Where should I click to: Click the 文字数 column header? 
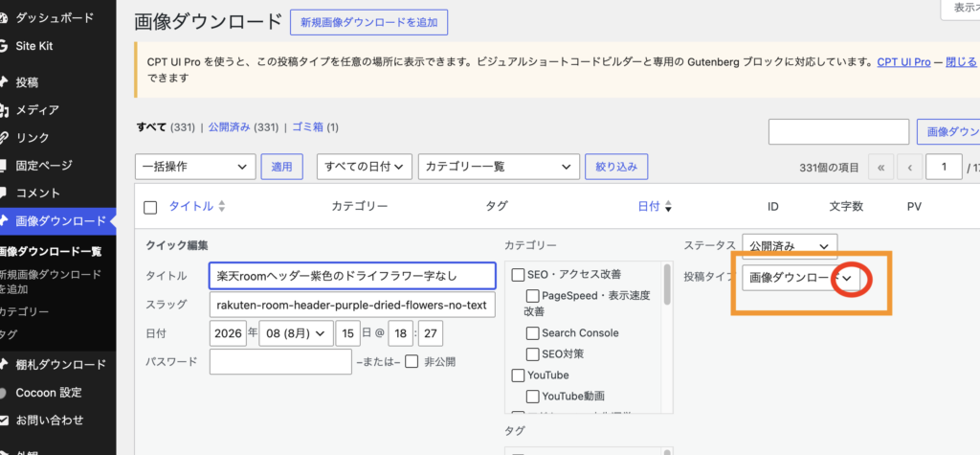846,207
